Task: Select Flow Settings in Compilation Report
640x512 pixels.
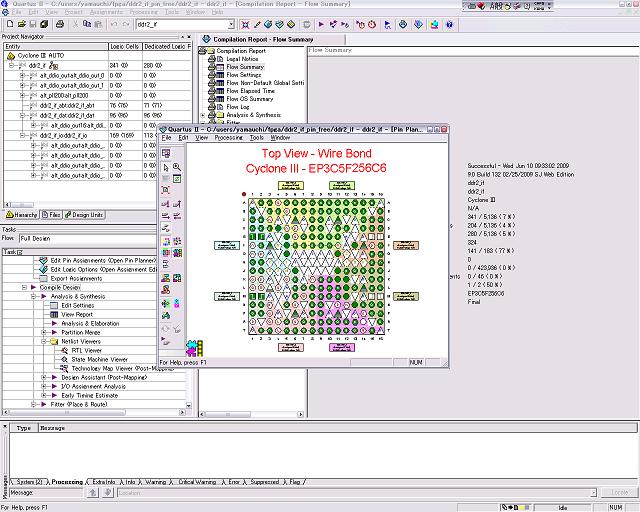Action: (244, 75)
